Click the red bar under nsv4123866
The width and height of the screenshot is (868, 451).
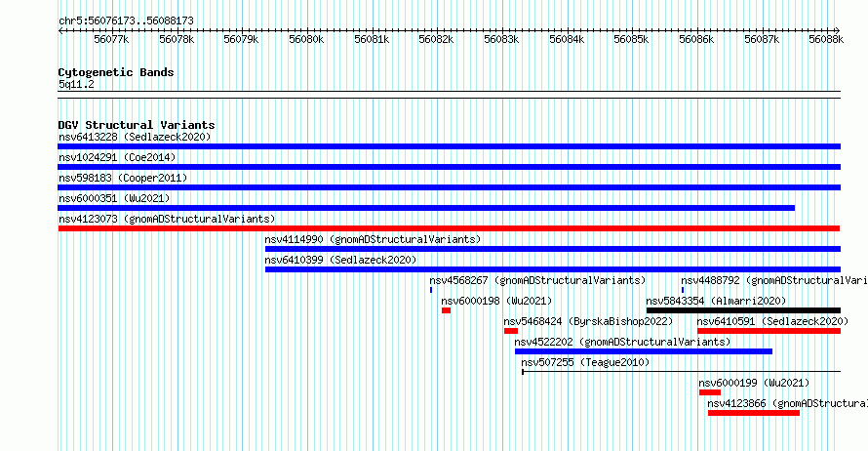754,413
